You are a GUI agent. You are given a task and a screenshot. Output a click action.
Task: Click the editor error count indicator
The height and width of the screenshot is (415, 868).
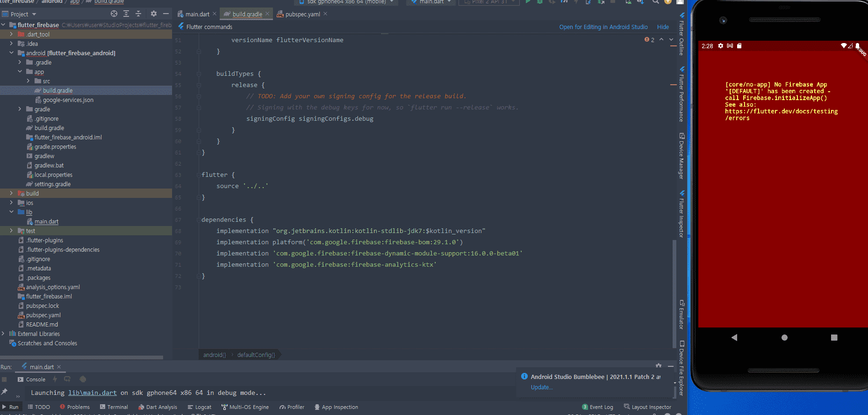[649, 40]
